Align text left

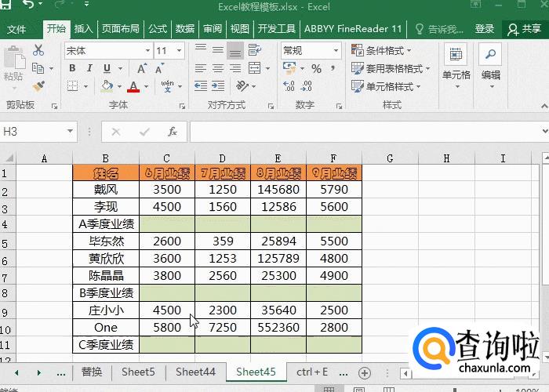tap(201, 68)
